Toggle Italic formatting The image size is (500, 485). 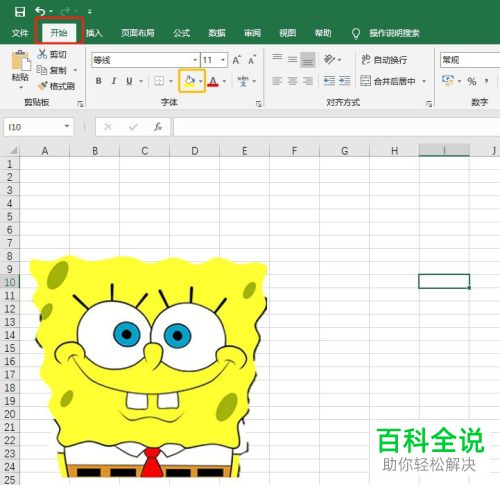[114, 81]
